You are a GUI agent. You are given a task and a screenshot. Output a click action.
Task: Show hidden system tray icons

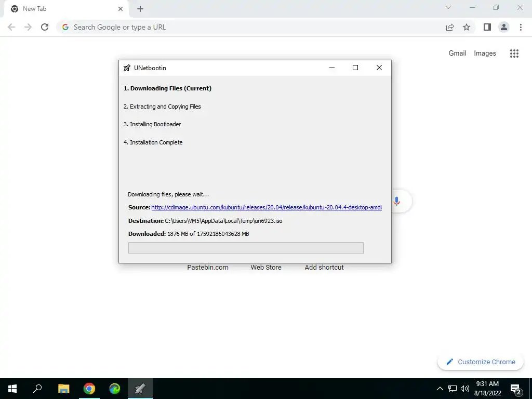coord(440,389)
